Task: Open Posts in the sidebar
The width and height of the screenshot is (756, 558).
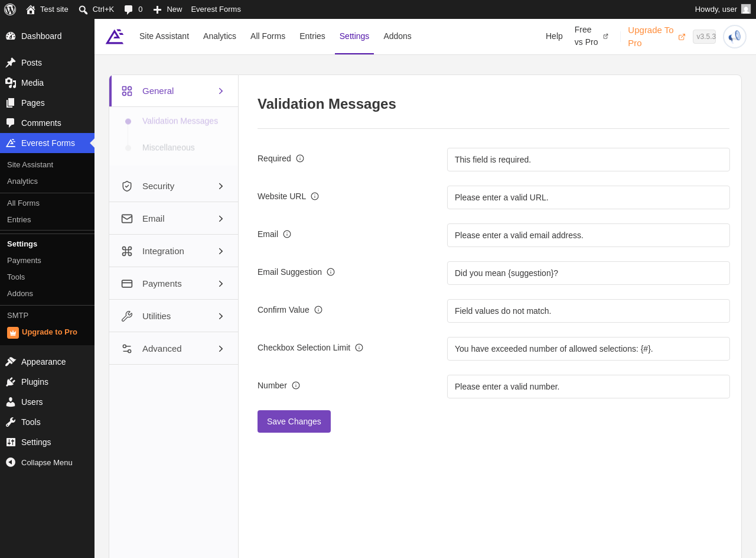Action: [47, 63]
